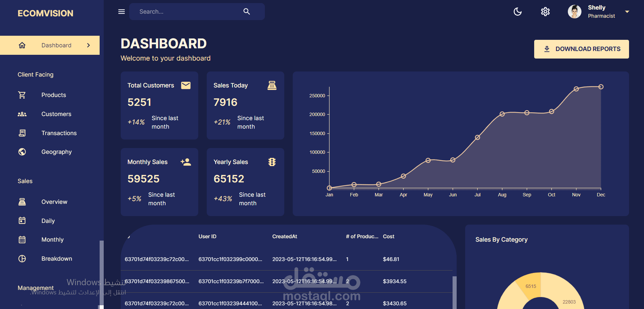Click the chevron next to Dashboard

tap(88, 45)
